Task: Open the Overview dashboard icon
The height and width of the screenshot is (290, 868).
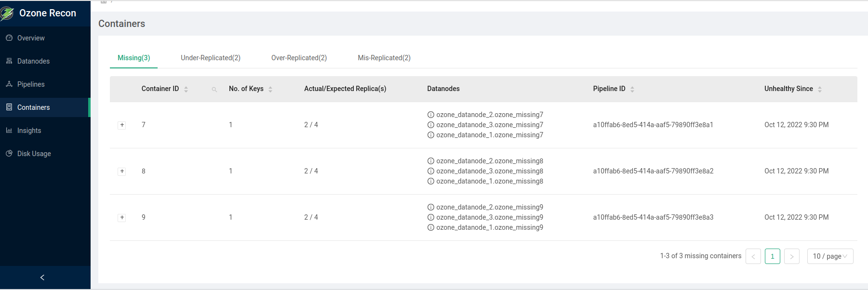Action: click(9, 38)
